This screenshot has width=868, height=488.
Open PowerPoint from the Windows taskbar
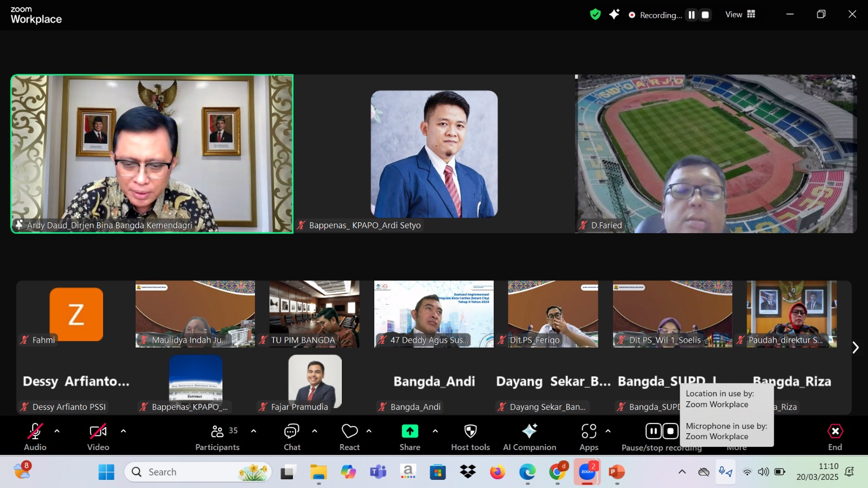pyautogui.click(x=616, y=472)
